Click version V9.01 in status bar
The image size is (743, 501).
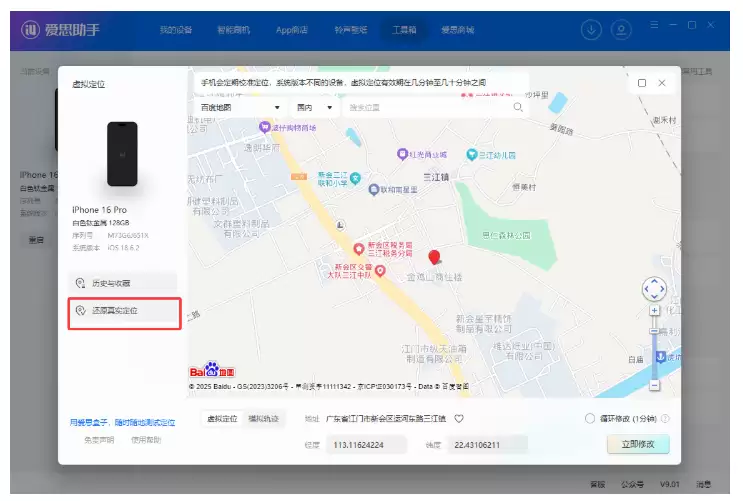tap(669, 484)
